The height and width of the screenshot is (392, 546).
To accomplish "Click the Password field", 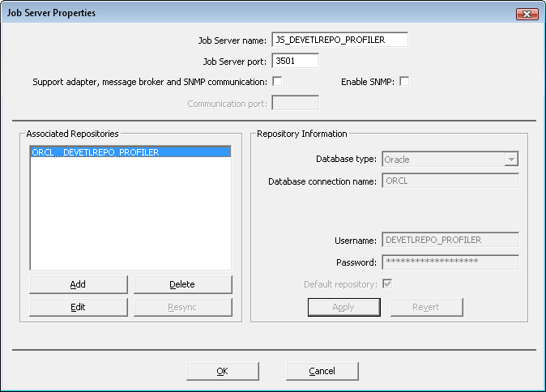I will point(450,262).
